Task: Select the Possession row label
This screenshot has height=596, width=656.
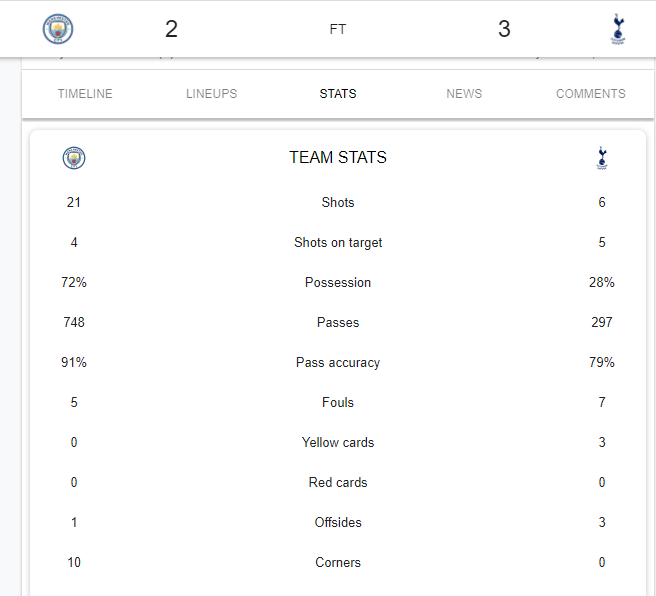Action: pyautogui.click(x=338, y=282)
